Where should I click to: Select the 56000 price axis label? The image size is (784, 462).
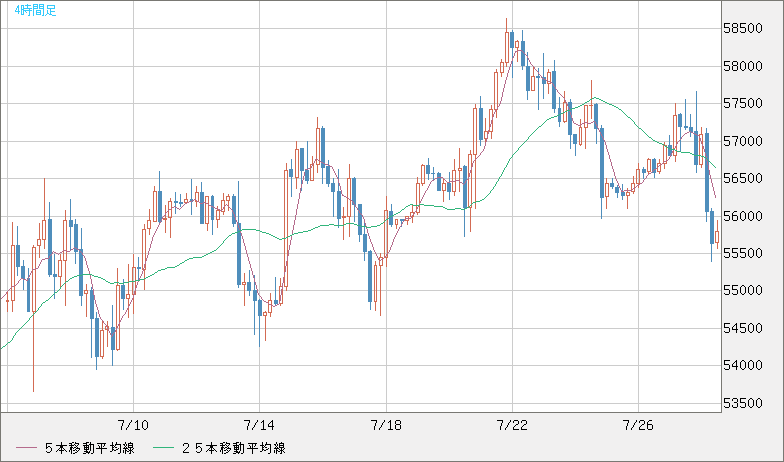pyautogui.click(x=743, y=216)
